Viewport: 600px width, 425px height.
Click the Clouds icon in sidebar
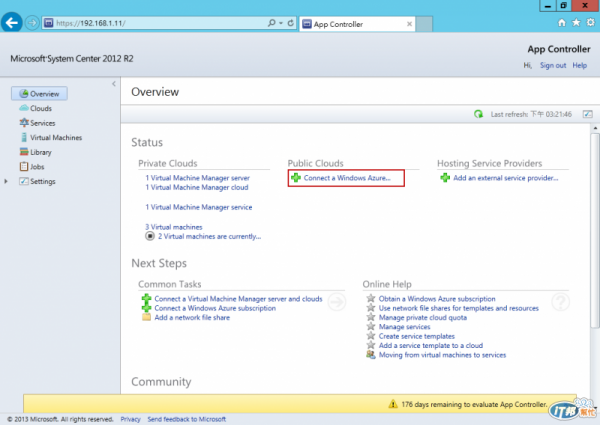[x=24, y=108]
